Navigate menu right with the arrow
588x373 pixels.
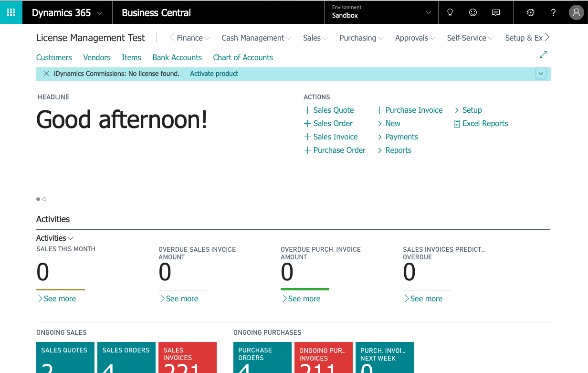pyautogui.click(x=547, y=37)
